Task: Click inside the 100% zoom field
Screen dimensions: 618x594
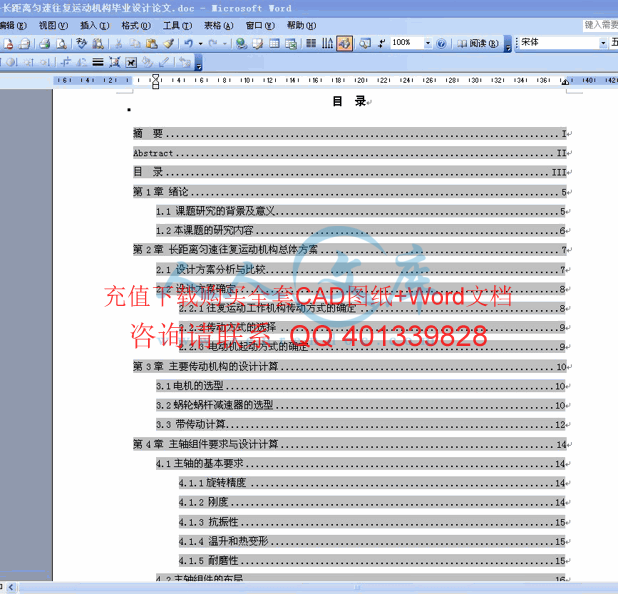Action: pos(407,43)
